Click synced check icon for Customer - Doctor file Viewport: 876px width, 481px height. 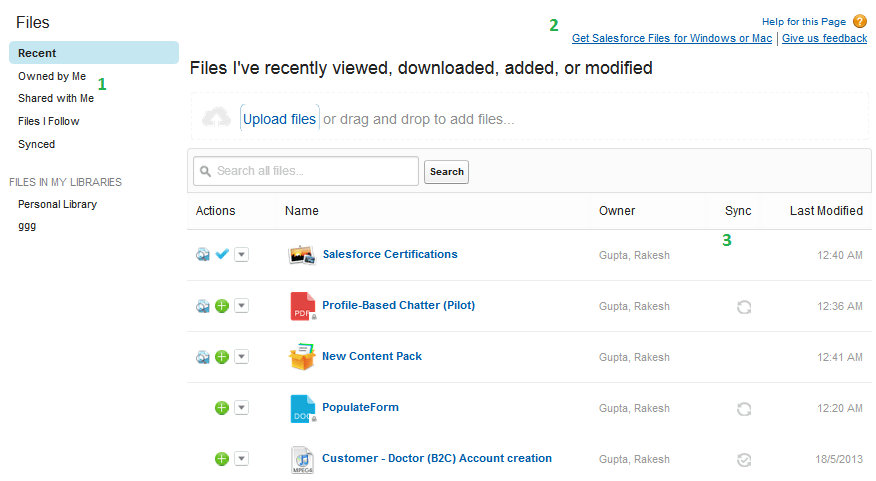(x=744, y=460)
